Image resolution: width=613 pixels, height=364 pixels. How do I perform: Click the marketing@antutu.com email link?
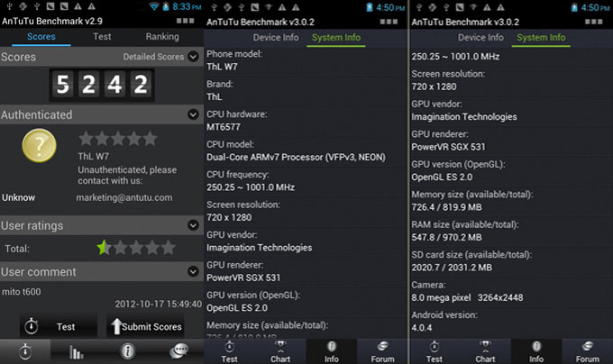pos(124,197)
